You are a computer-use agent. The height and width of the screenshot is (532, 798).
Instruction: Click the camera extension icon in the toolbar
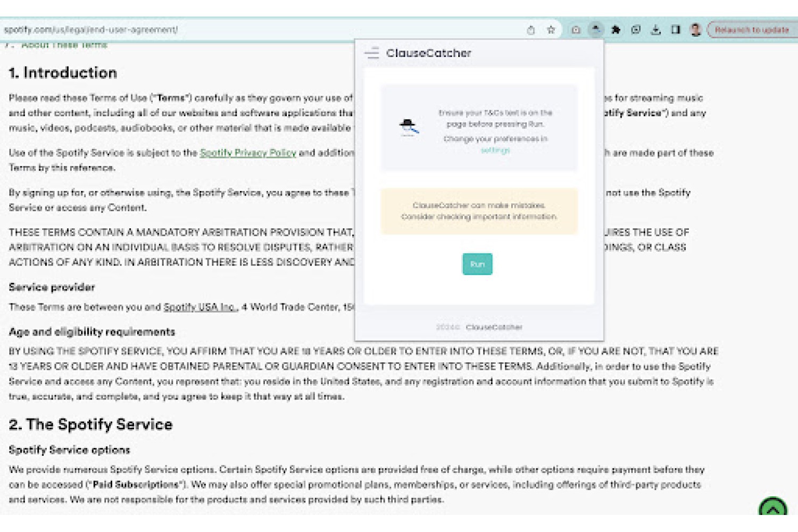576,30
